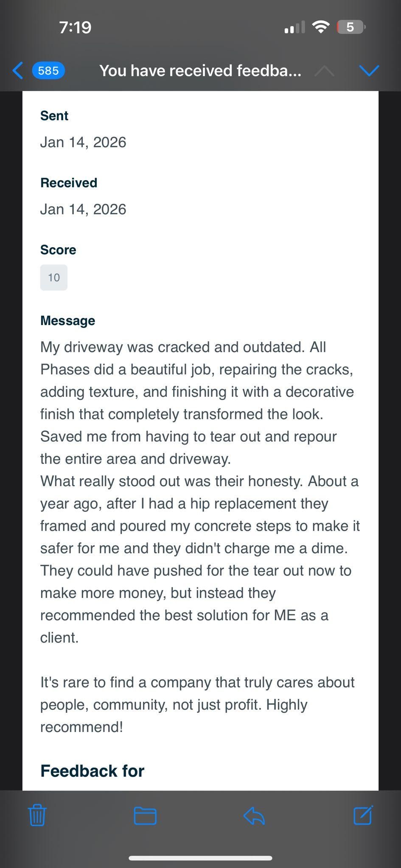The width and height of the screenshot is (401, 868).
Task: Tap the 7:19 clock in status bar
Action: [x=76, y=28]
